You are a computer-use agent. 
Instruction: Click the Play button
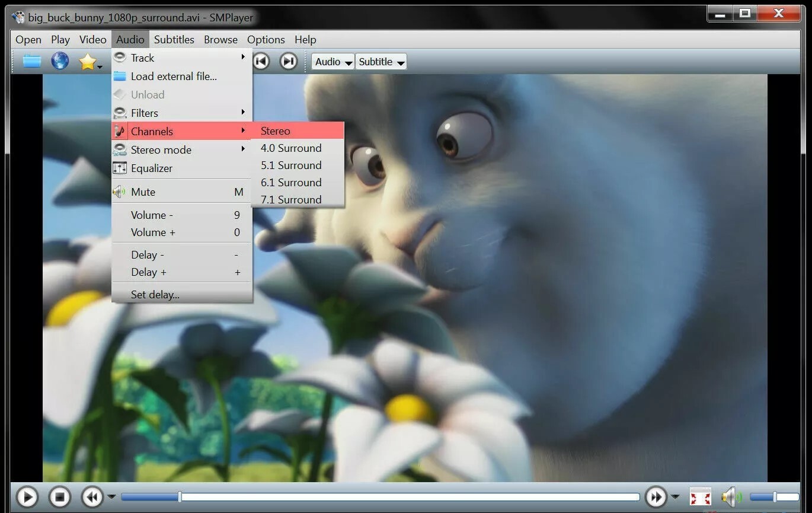point(27,497)
